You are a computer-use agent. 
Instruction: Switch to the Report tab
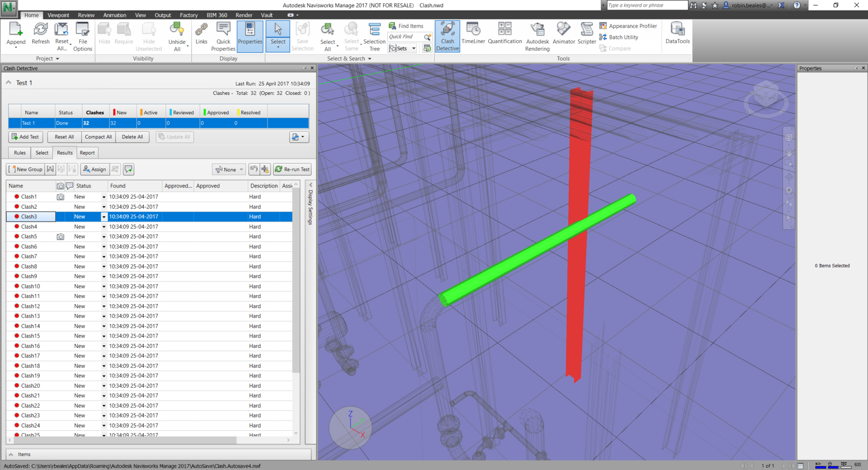click(x=87, y=153)
